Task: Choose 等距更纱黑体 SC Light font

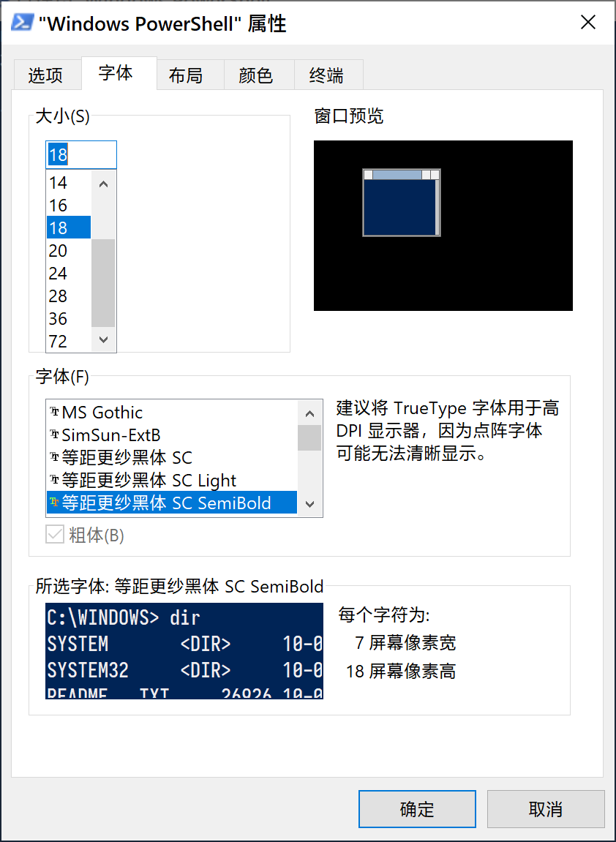Action: [172, 480]
